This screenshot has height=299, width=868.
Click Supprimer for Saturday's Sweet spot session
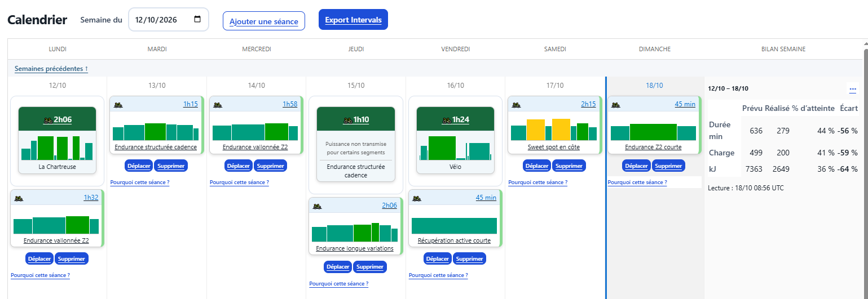[569, 166]
